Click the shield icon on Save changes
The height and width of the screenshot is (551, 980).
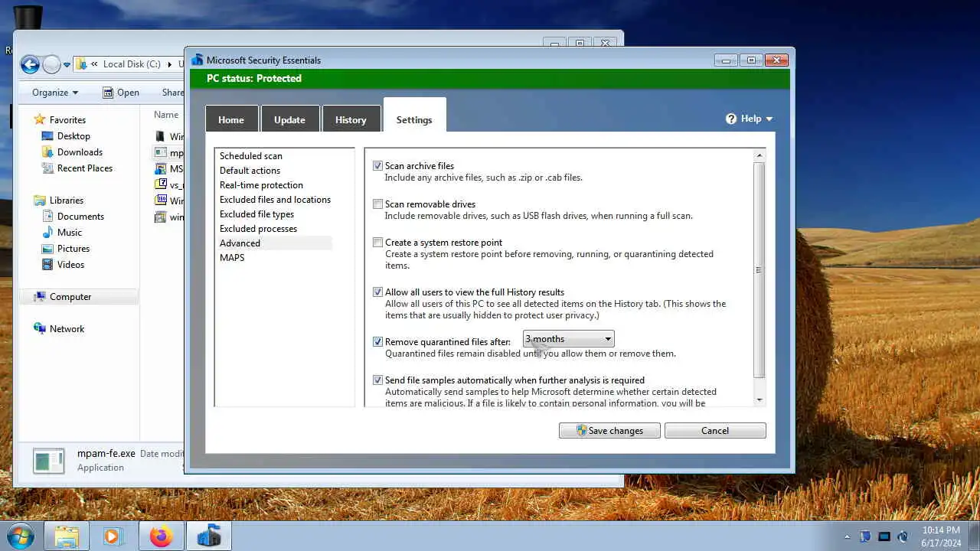(581, 431)
